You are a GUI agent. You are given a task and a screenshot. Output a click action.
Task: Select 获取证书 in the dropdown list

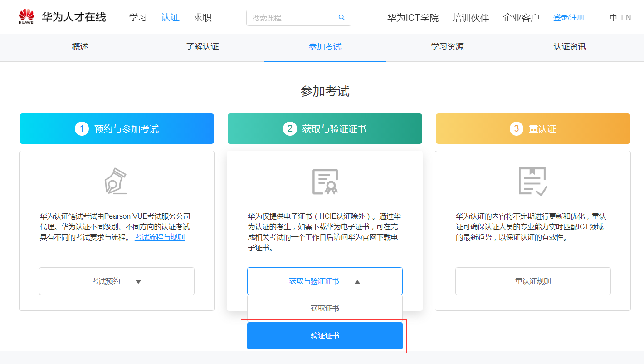pos(325,308)
